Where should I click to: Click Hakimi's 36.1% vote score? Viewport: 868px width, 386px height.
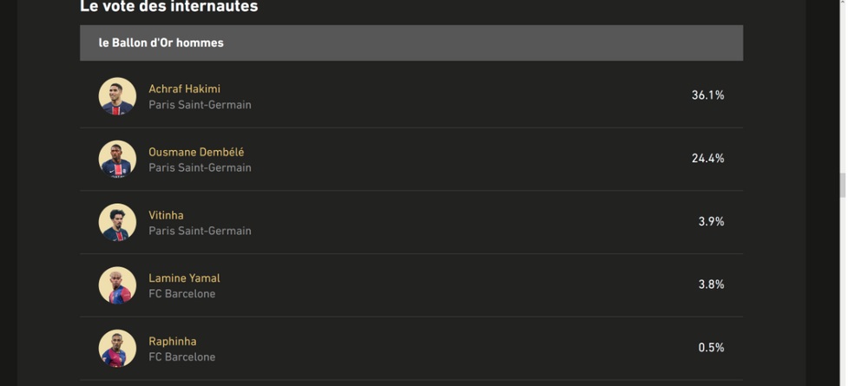point(707,95)
